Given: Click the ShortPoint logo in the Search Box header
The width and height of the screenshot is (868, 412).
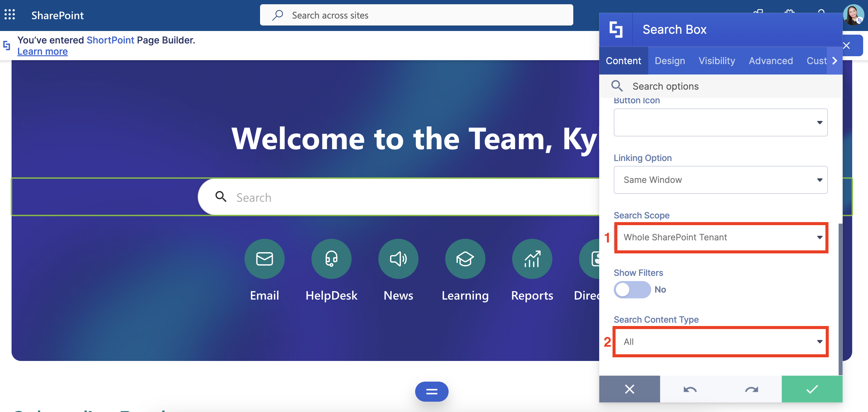Looking at the screenshot, I should [x=616, y=29].
